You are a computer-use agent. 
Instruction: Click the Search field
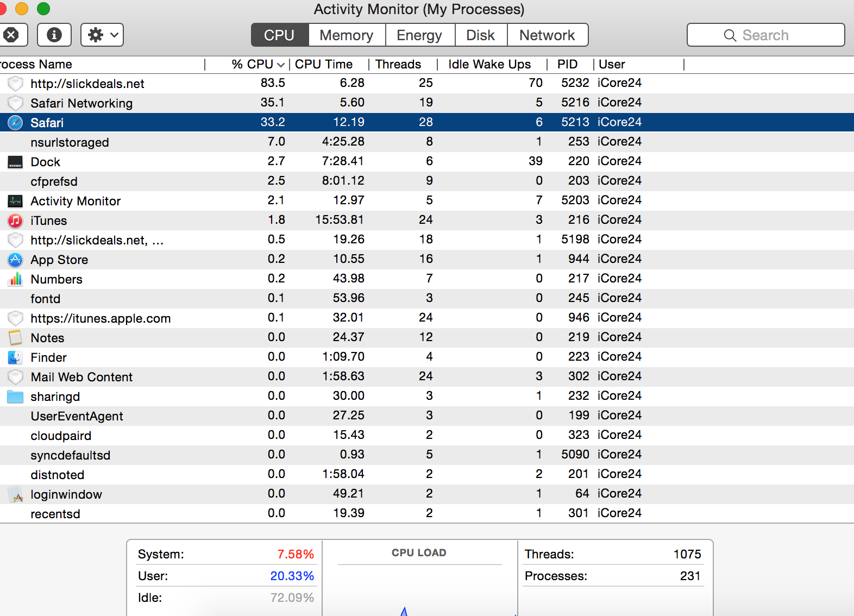tap(765, 35)
